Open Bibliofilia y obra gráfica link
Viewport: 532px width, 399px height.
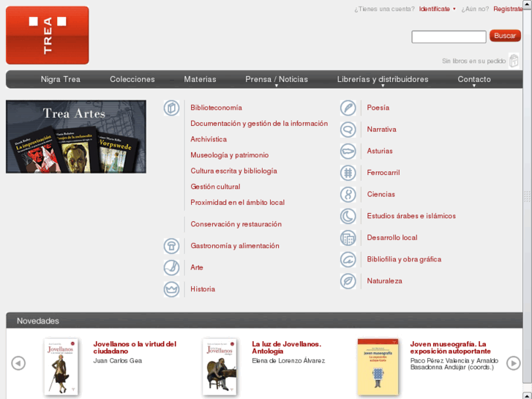click(404, 259)
